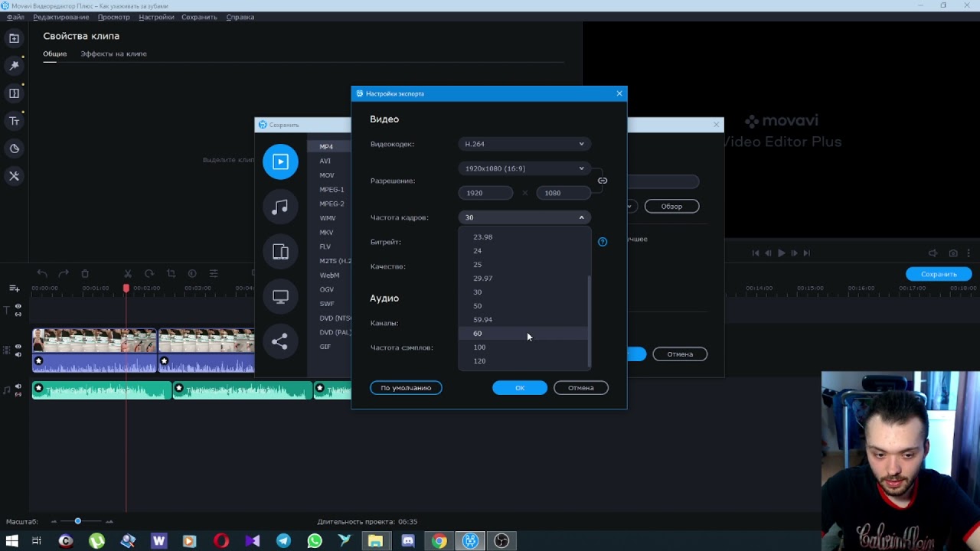Click Обзор button in save window

coord(671,207)
